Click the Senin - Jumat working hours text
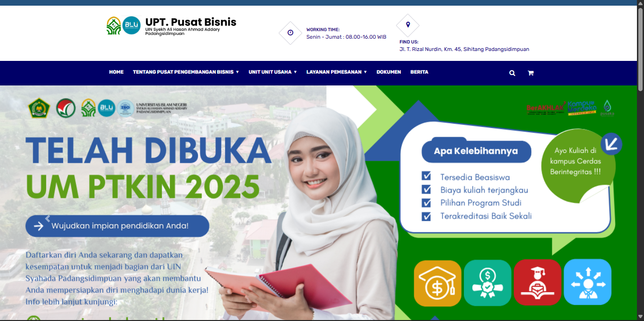The image size is (644, 321). point(346,37)
